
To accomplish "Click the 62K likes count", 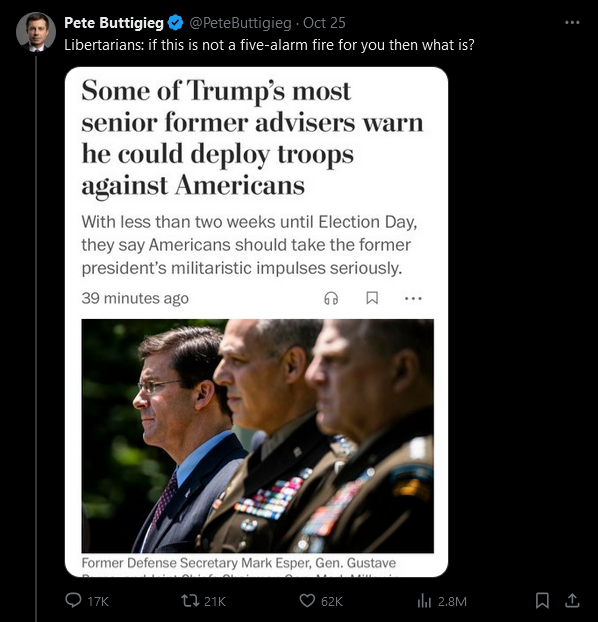I will coord(331,601).
